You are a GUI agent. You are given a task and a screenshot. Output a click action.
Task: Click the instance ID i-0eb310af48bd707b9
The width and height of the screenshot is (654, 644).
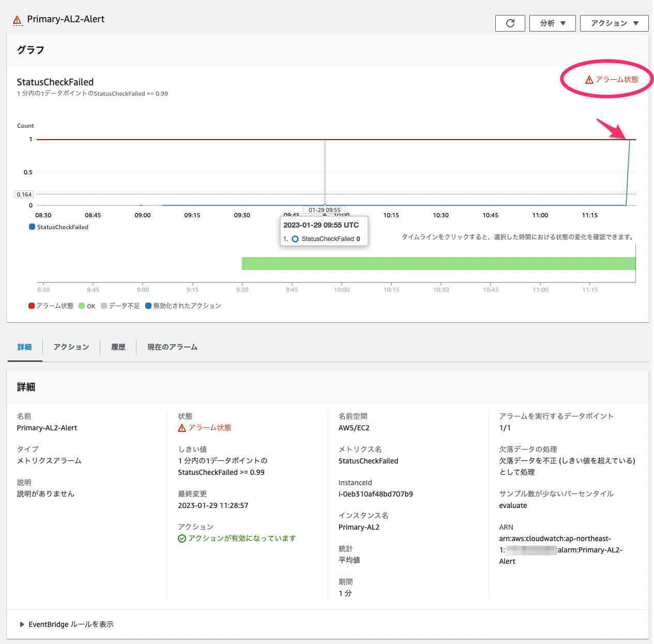coord(375,493)
